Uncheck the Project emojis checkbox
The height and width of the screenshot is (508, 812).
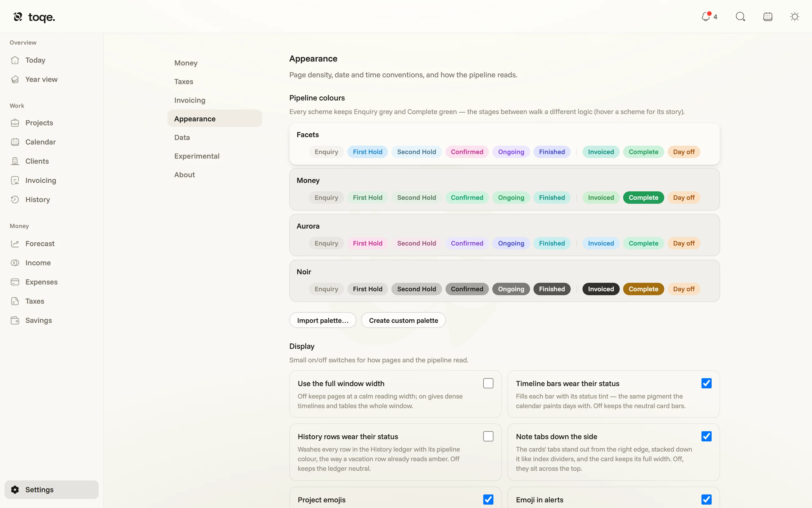(488, 500)
